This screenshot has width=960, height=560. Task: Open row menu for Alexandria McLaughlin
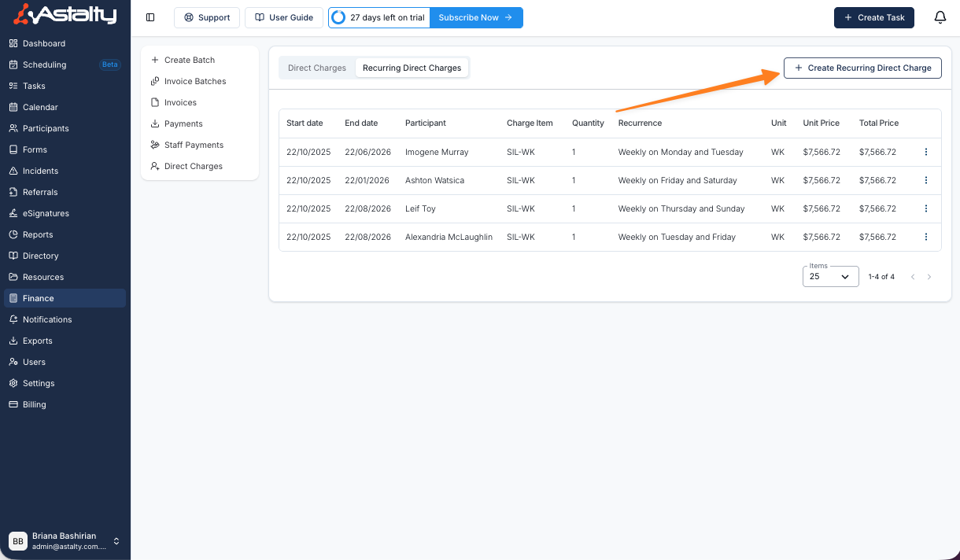coord(925,237)
